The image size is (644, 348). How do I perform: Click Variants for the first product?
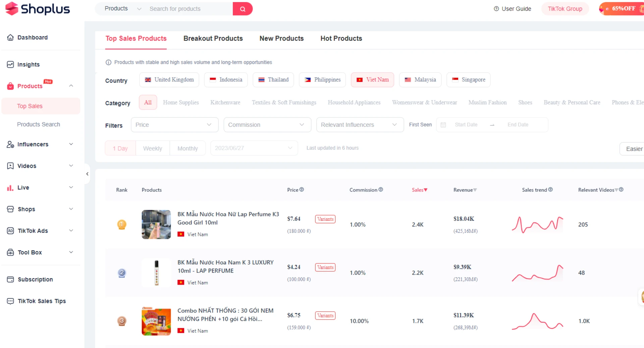pos(325,219)
